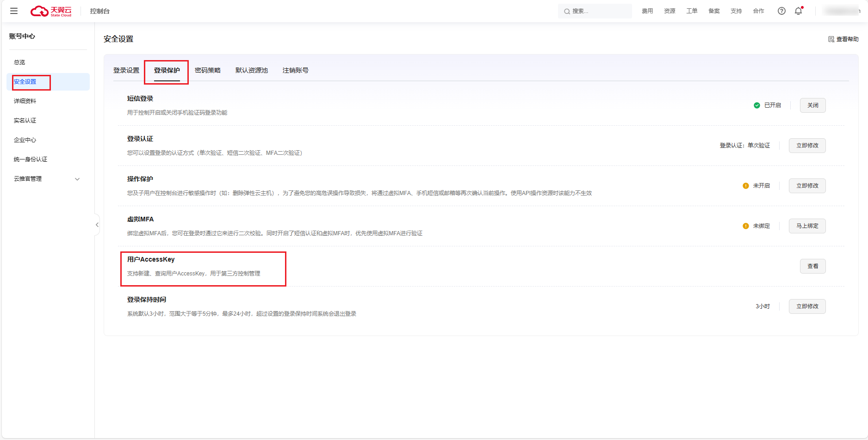Image resolution: width=868 pixels, height=440 pixels.
Task: Click 立即修改 for 操作保护
Action: click(x=807, y=186)
